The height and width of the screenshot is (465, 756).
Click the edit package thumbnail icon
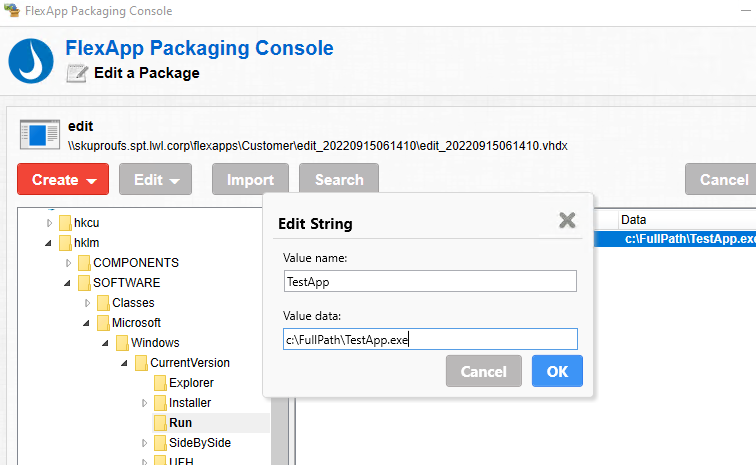(40, 135)
